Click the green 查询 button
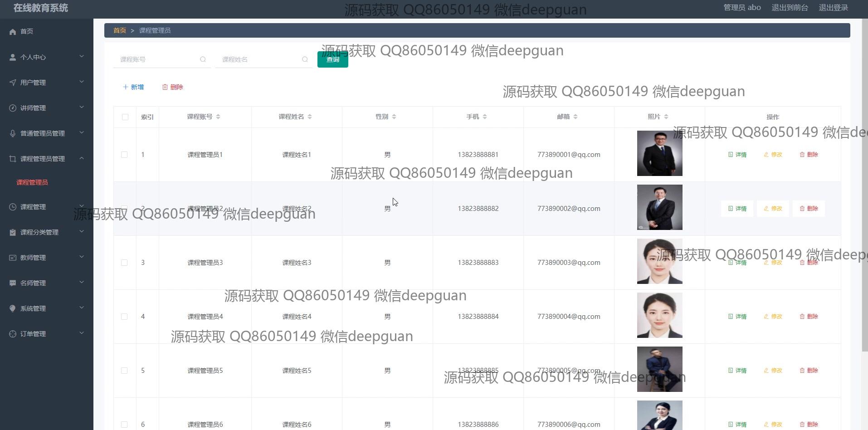 (333, 59)
